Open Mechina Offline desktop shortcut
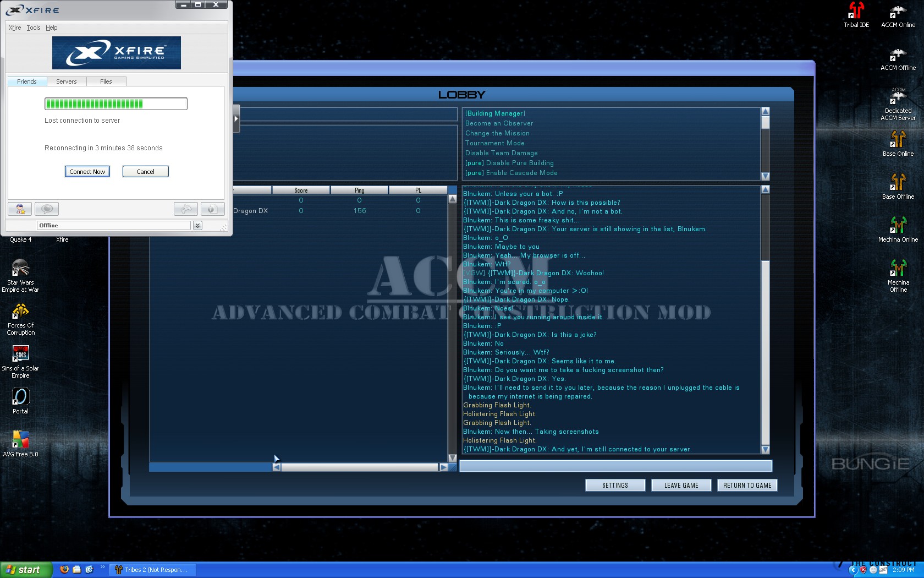Viewport: 924px width, 578px height. coord(898,276)
